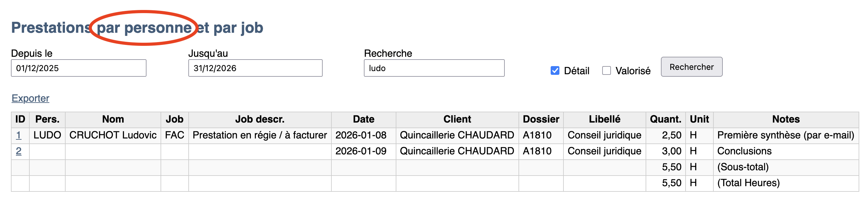
Task: Click the Client column header
Action: [x=457, y=119]
